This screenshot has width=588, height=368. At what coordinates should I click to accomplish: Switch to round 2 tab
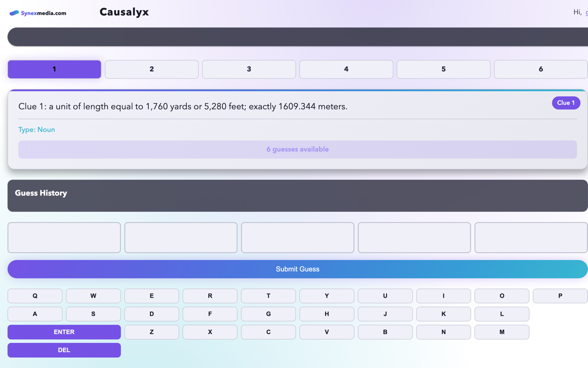(151, 69)
